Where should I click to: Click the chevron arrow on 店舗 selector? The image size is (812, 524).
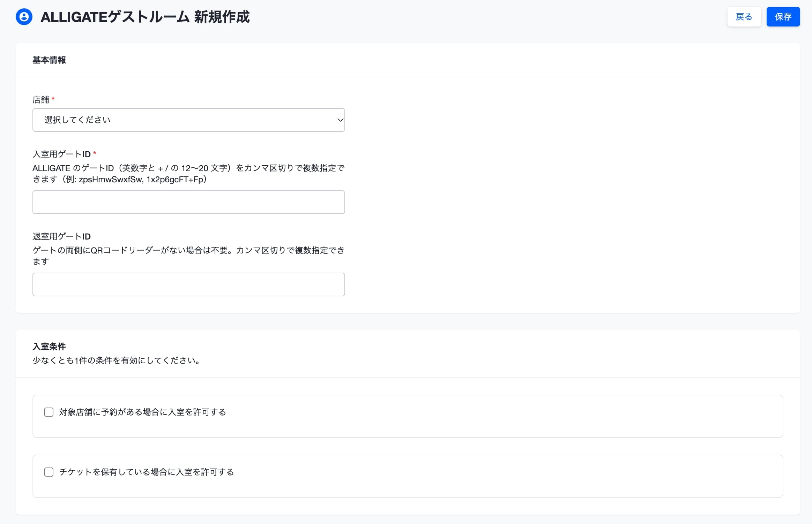click(x=340, y=120)
